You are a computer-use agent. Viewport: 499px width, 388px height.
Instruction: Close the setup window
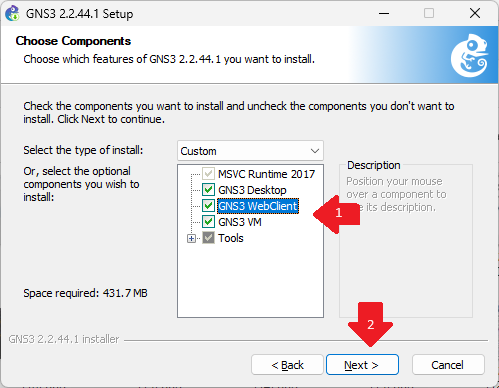(475, 13)
